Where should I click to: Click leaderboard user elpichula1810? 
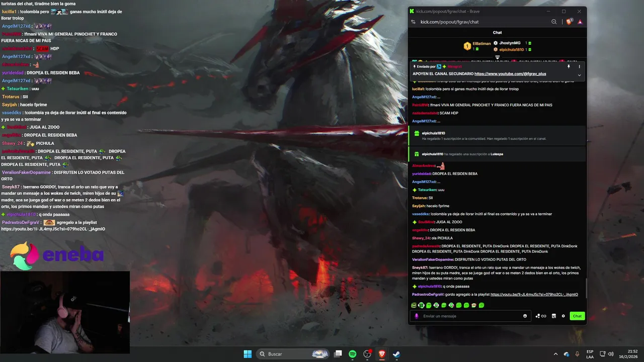[x=511, y=50]
